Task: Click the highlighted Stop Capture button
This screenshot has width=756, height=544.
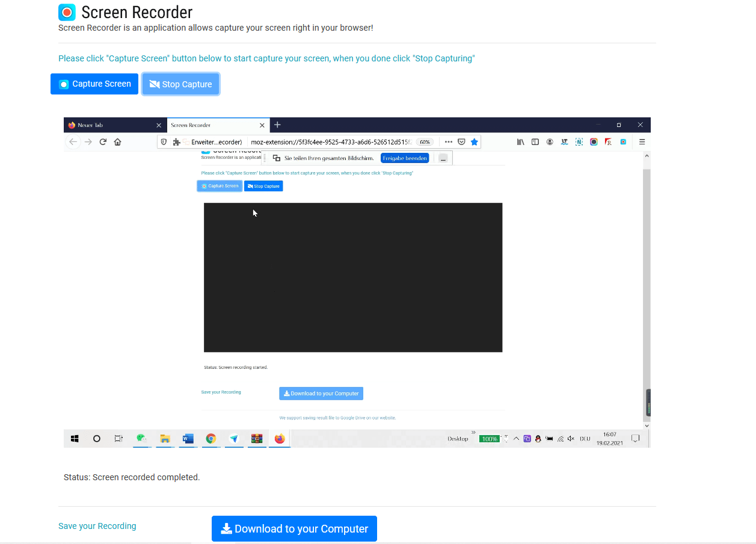Action: (x=181, y=84)
